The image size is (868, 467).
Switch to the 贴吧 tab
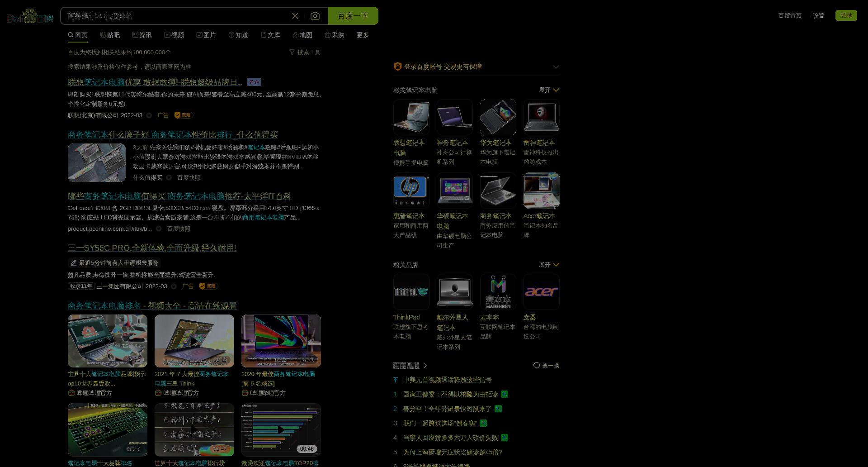[110, 35]
